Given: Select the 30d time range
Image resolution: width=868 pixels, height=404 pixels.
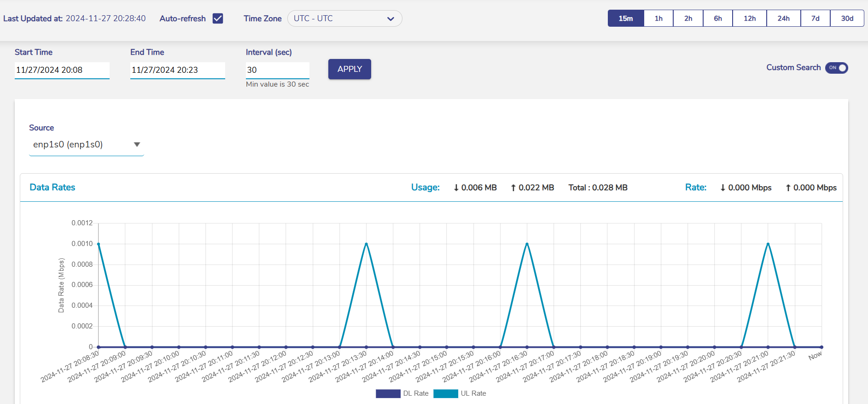Looking at the screenshot, I should (847, 18).
